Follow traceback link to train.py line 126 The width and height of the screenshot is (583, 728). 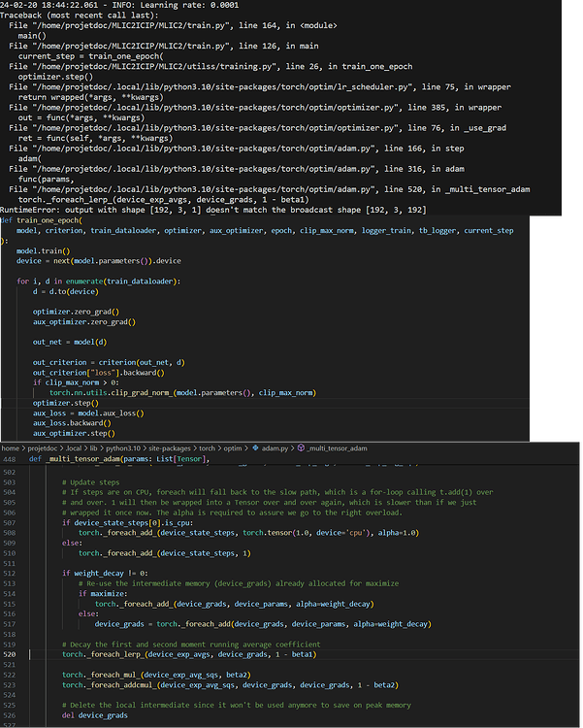(164, 46)
